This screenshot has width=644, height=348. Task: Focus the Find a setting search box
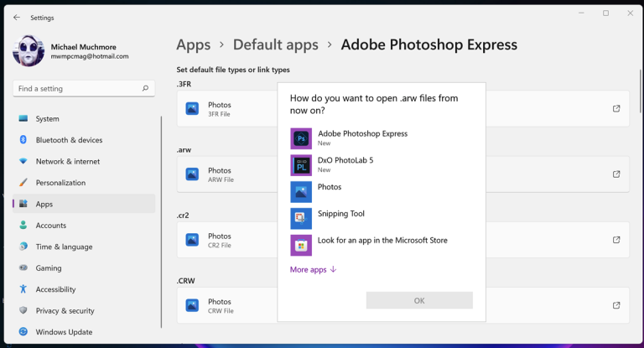click(x=84, y=88)
